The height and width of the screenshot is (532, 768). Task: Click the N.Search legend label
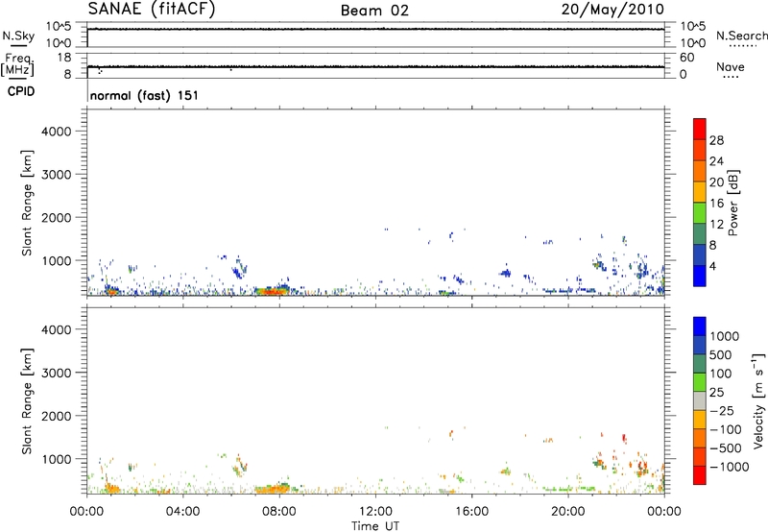[x=741, y=36]
